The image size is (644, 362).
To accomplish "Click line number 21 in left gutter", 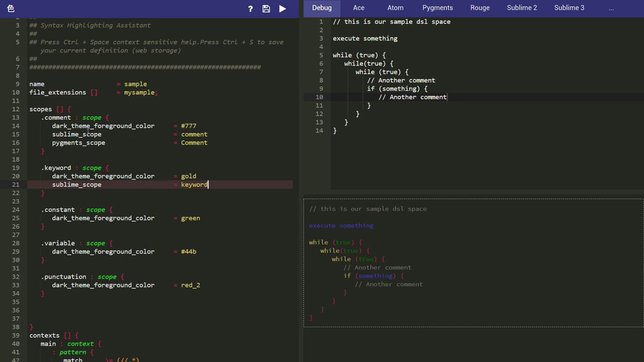I will pyautogui.click(x=16, y=185).
